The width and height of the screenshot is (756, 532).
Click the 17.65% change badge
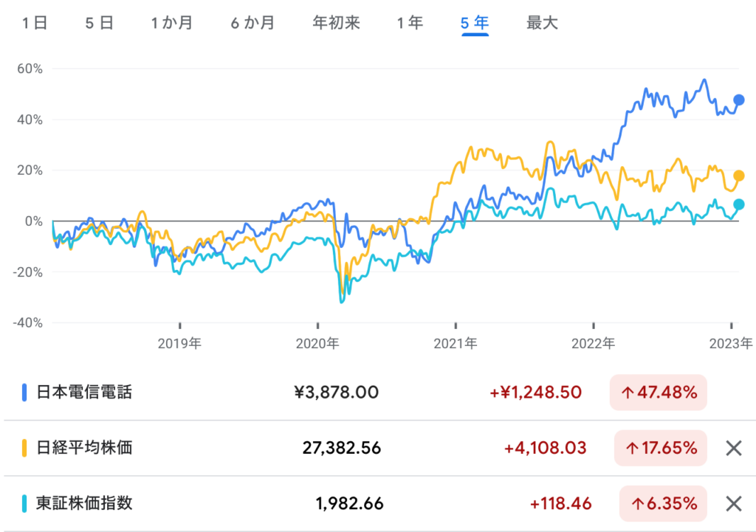(x=660, y=447)
